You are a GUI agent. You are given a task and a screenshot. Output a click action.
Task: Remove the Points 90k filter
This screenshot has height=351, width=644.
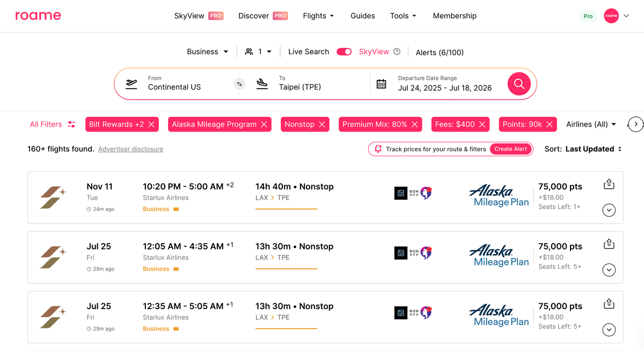tap(550, 125)
